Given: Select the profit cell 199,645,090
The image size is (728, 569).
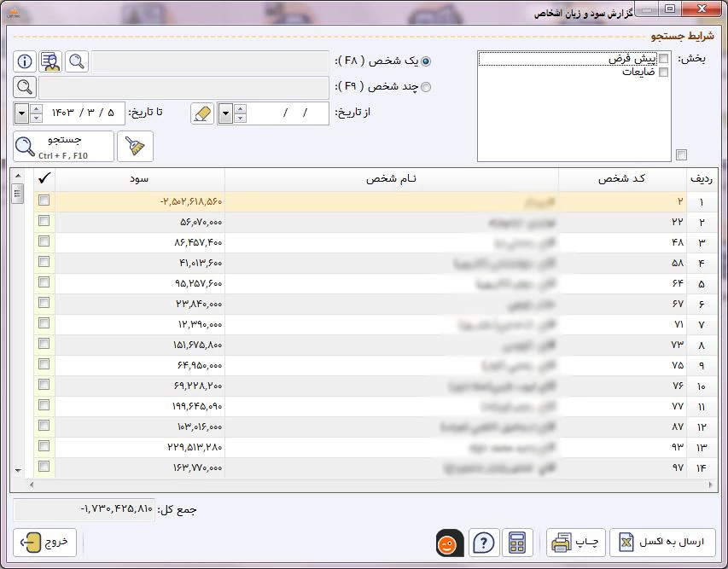Looking at the screenshot, I should [140, 407].
